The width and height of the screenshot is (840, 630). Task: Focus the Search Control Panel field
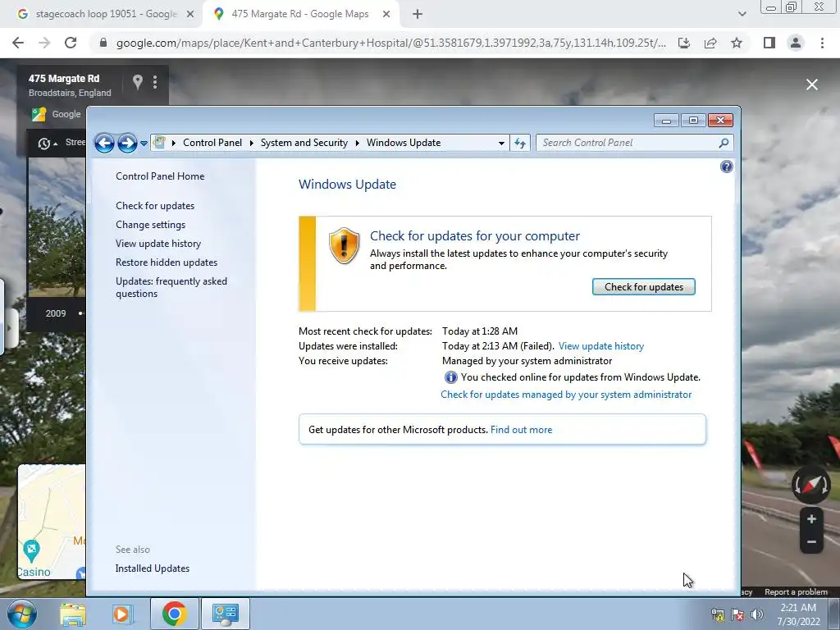[634, 143]
